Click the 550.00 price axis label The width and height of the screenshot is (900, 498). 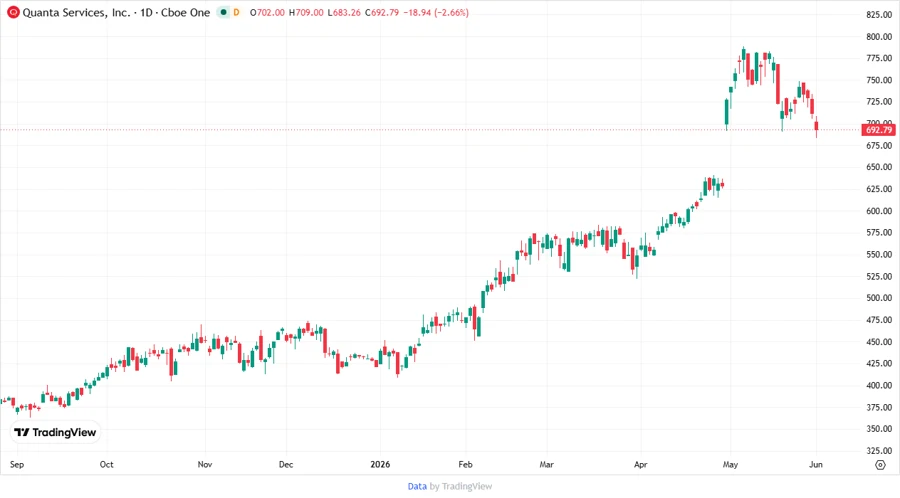click(x=879, y=254)
